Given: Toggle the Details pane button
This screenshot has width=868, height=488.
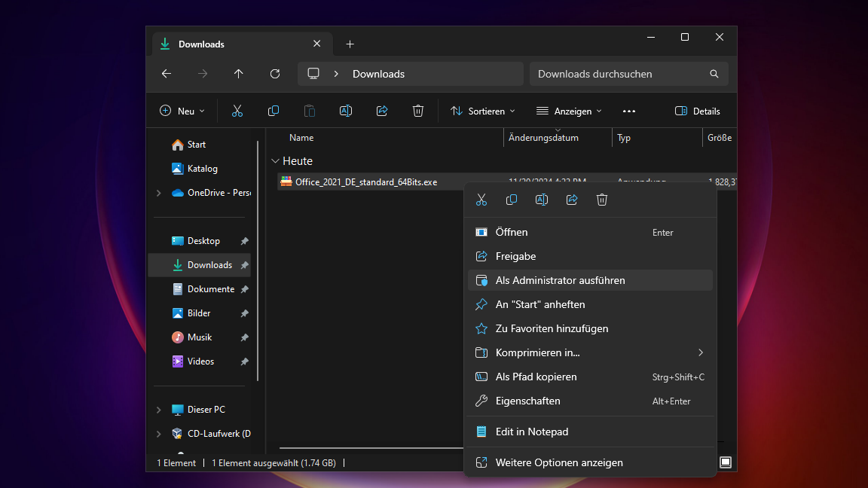Looking at the screenshot, I should click(x=697, y=111).
